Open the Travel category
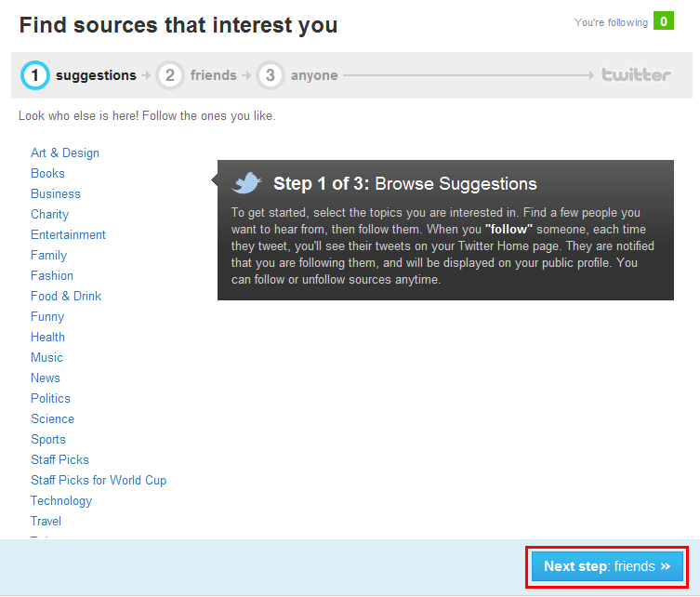 [46, 521]
